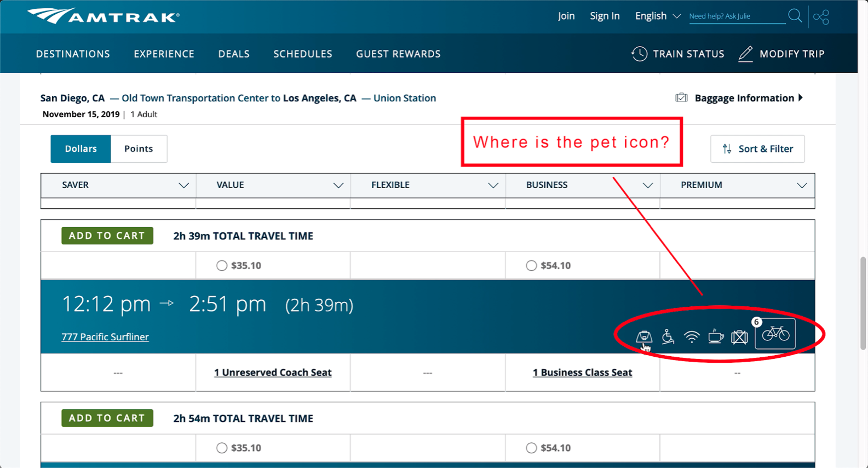Image resolution: width=868 pixels, height=468 pixels.
Task: Open the Guest Rewards menu
Action: click(x=398, y=54)
